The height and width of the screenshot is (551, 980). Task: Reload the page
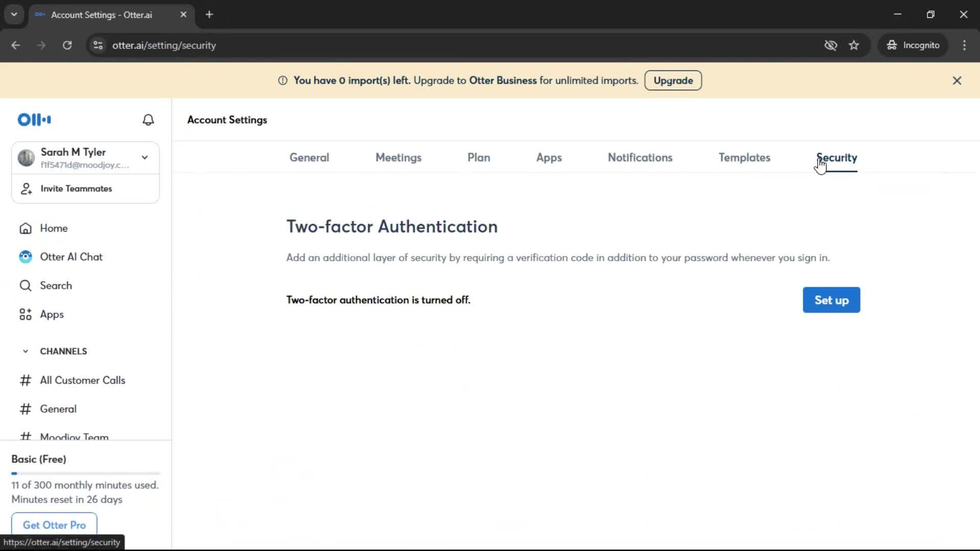[67, 45]
